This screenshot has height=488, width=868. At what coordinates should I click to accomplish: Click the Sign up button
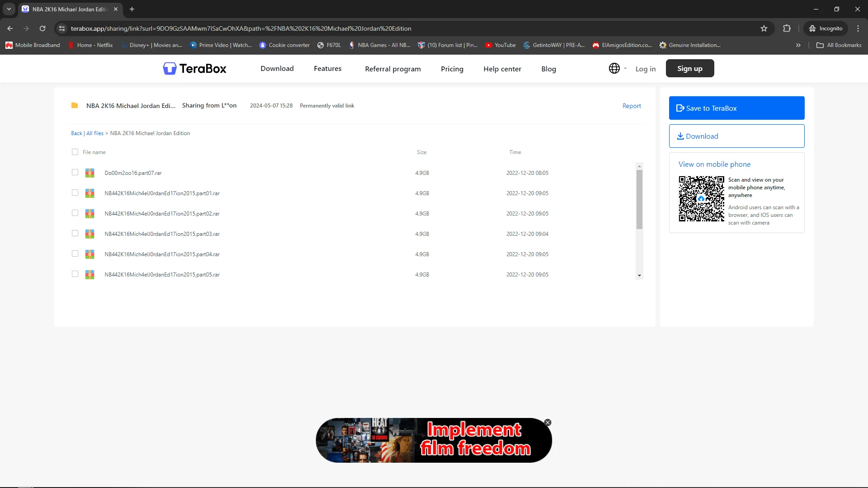(690, 68)
